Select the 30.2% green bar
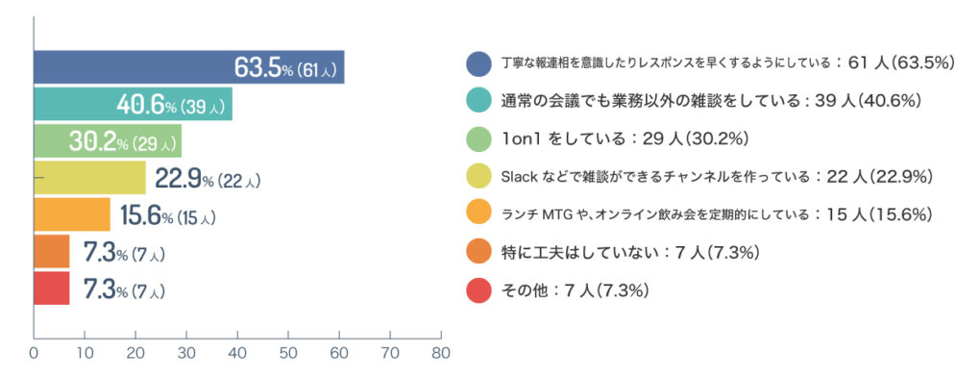Viewport: 980px width, 376px height. (108, 140)
